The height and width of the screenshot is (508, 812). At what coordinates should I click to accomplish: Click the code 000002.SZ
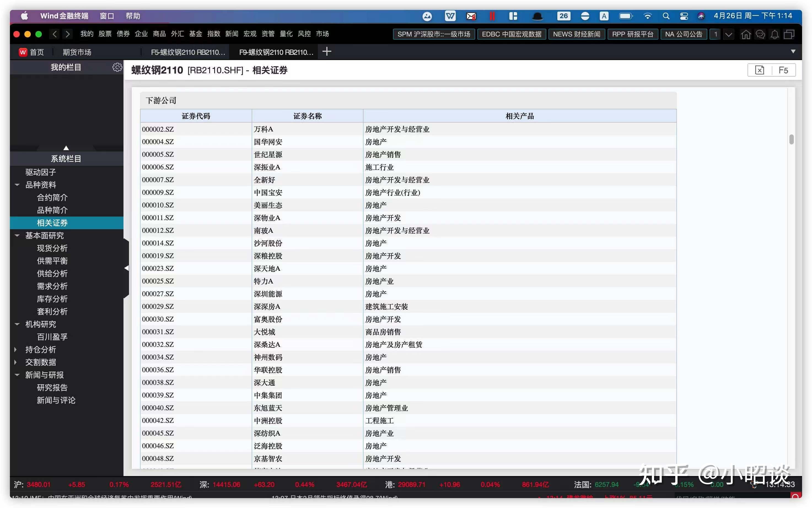click(x=158, y=129)
